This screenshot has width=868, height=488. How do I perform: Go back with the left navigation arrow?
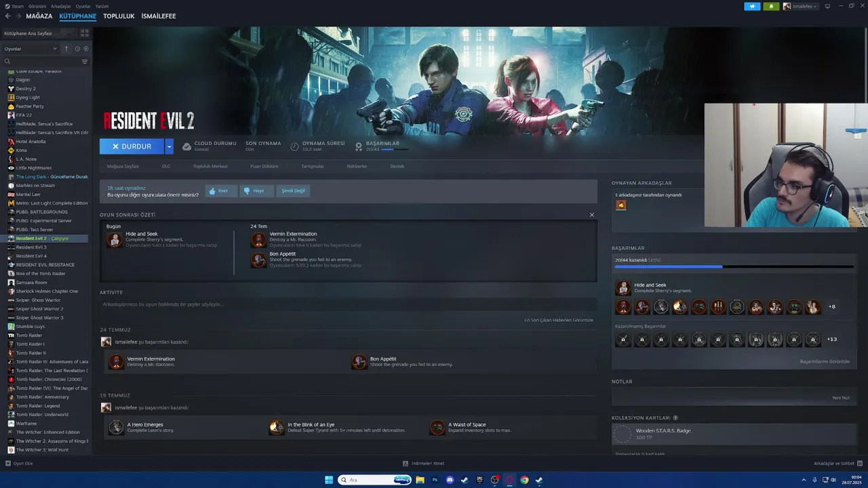point(7,16)
